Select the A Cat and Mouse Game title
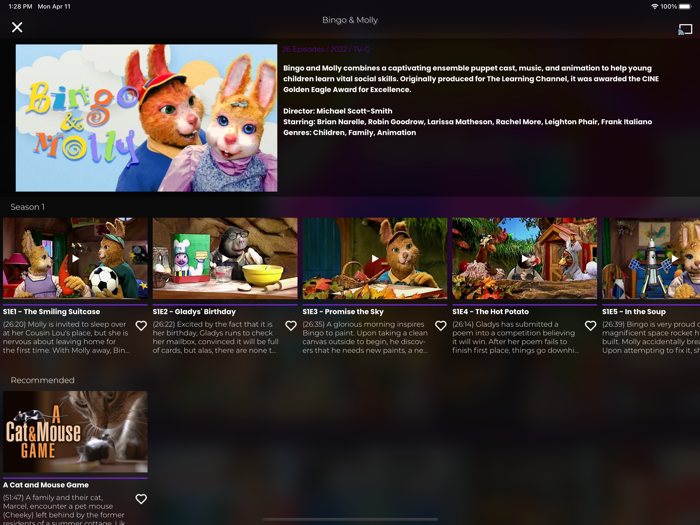 46,485
